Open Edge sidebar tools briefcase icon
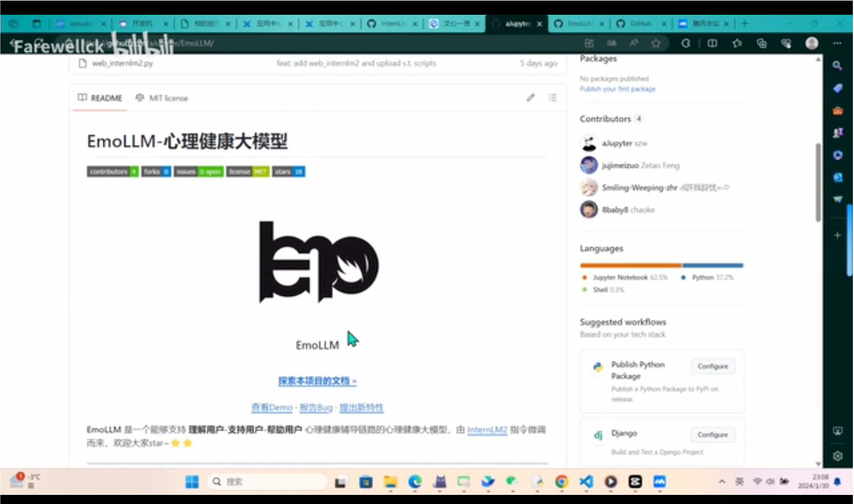 click(837, 110)
